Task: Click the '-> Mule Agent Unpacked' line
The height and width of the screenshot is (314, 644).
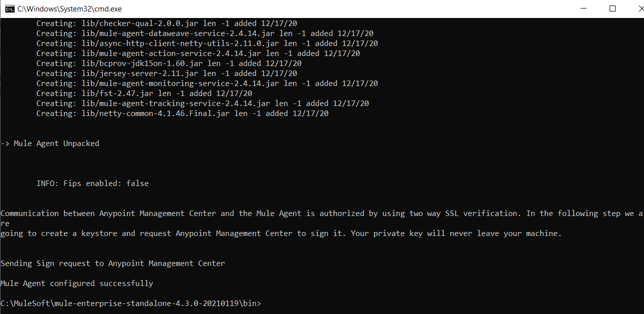Action: pos(50,143)
